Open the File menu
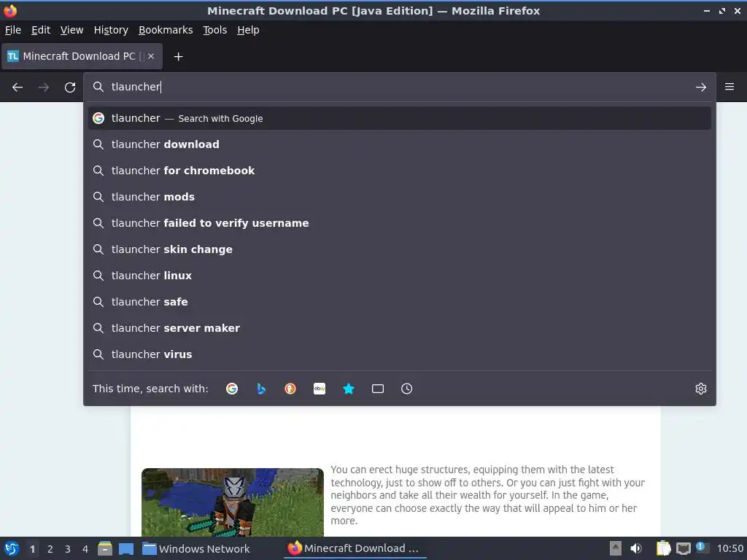The height and width of the screenshot is (560, 747). pos(13,30)
